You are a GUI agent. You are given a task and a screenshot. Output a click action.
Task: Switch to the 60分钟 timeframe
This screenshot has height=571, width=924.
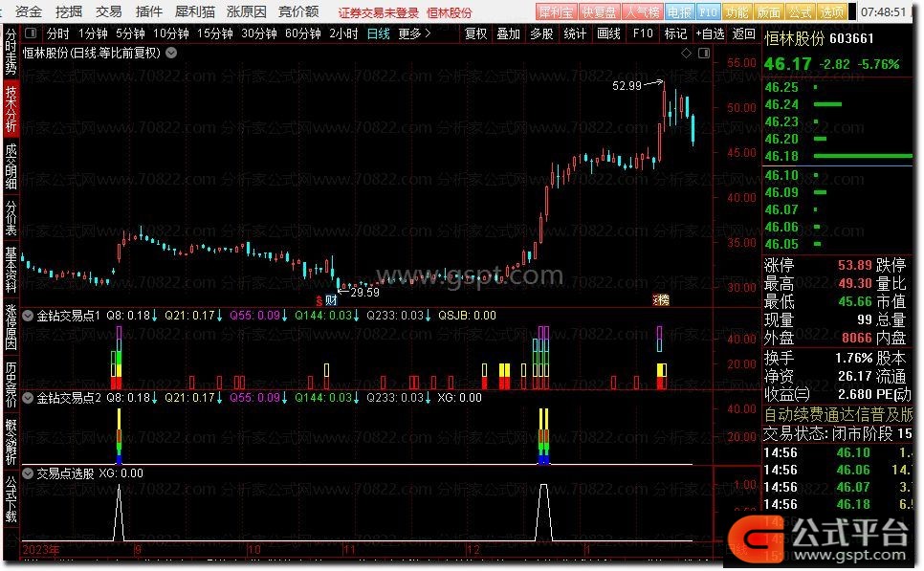303,33
